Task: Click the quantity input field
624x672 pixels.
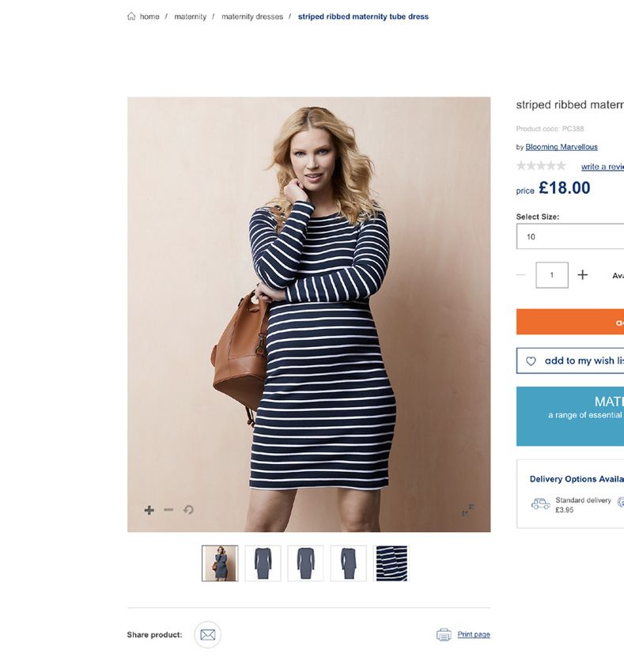Action: (x=552, y=275)
